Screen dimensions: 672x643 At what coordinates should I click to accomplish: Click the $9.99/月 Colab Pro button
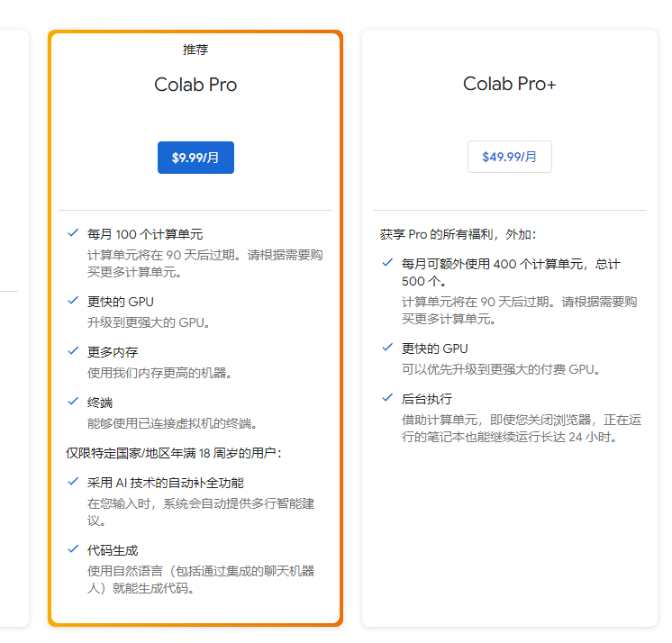point(195,158)
